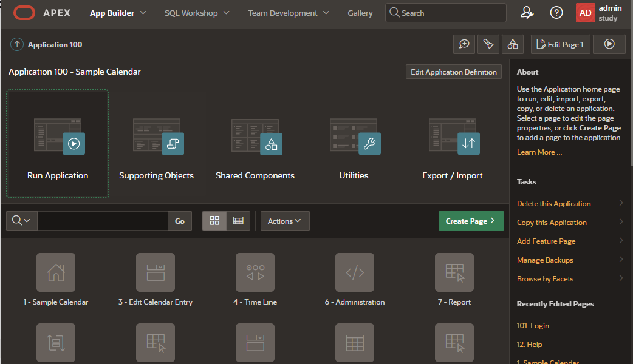Screen dimensions: 633x364
Task: Click Edit Application Definition button
Action: coord(454,72)
